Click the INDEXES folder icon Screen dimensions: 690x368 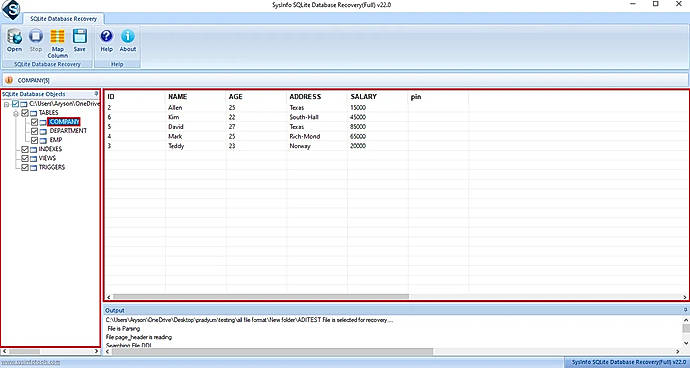34,150
